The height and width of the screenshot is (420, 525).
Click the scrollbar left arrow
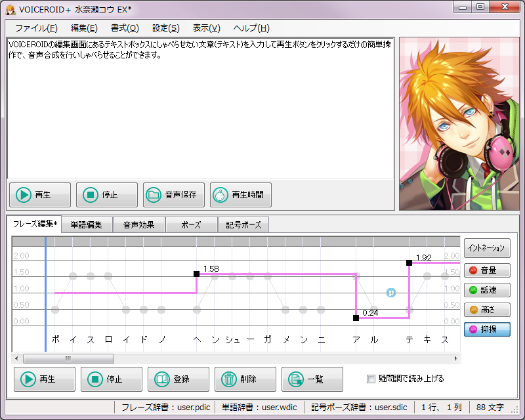click(x=16, y=359)
